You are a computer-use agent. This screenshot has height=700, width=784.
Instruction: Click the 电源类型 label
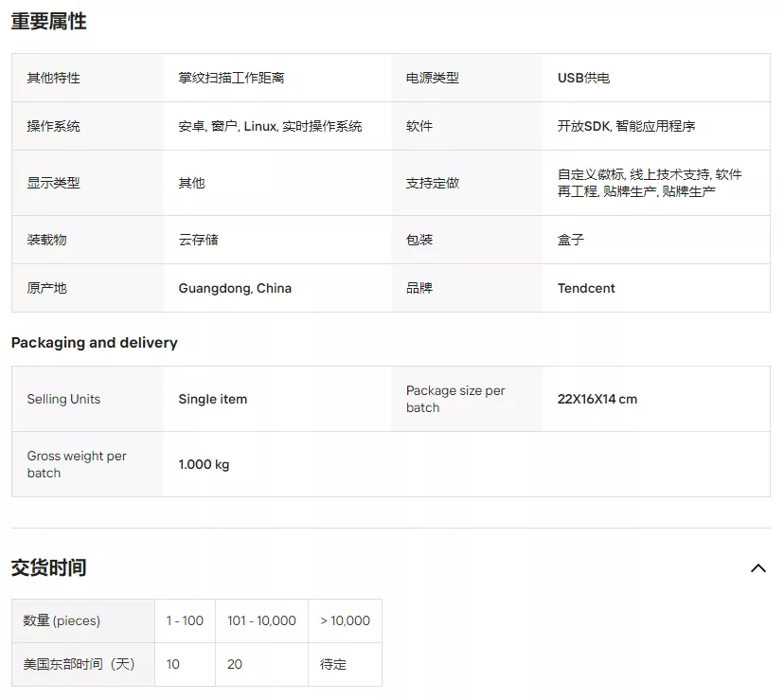[433, 78]
